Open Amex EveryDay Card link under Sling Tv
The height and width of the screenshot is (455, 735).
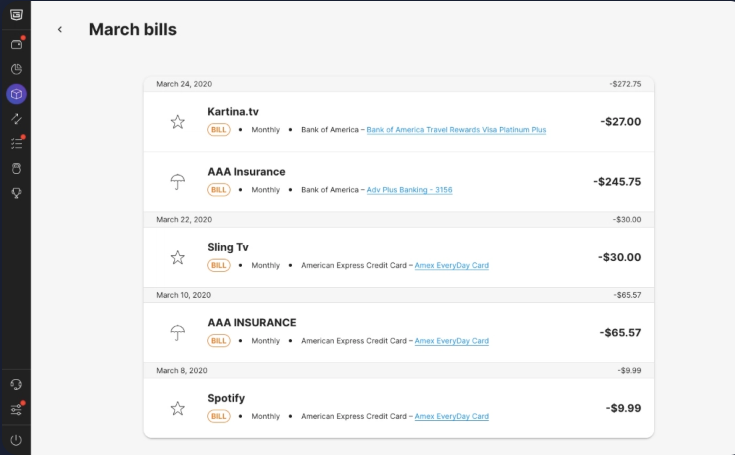pos(451,265)
